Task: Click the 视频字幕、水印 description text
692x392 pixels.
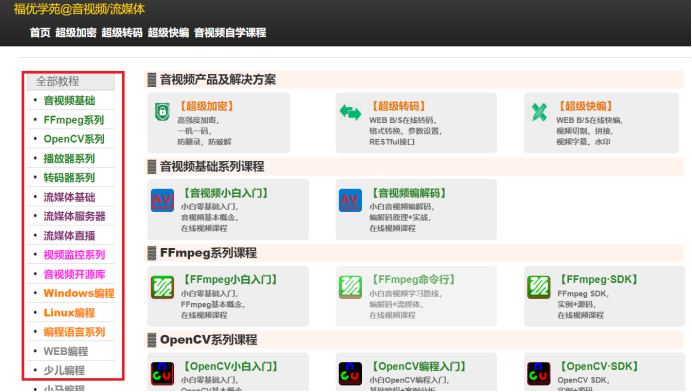Action: (583, 142)
